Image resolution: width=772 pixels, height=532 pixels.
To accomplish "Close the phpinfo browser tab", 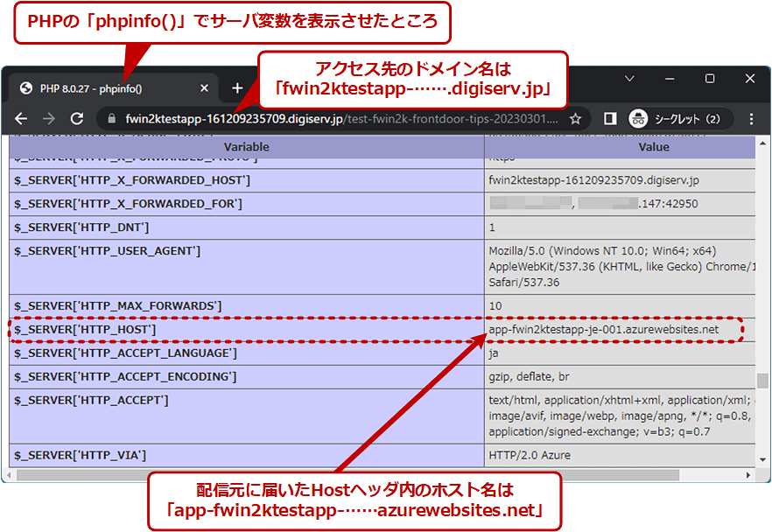I will click(x=204, y=87).
